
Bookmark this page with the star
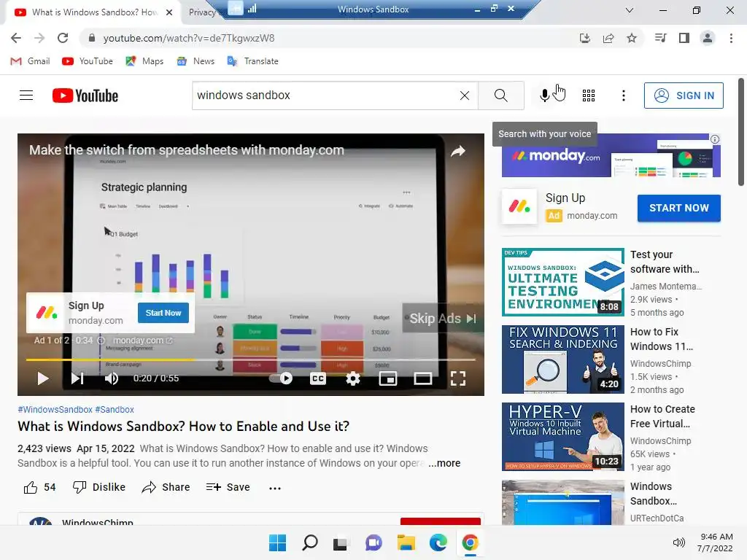point(632,38)
